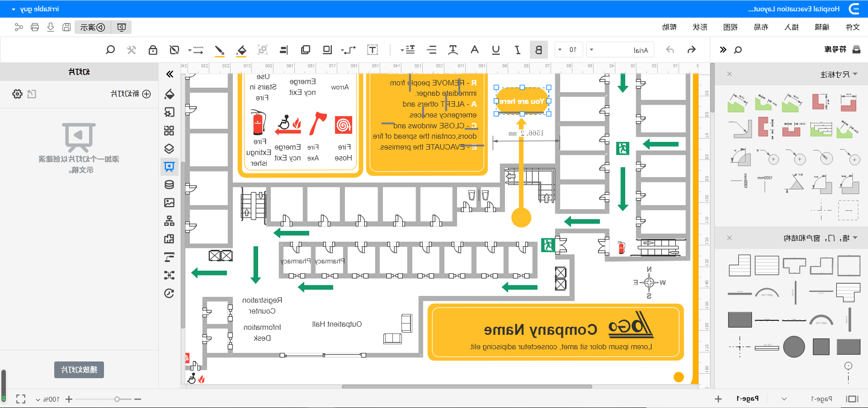Open the 文件 menu
The height and width of the screenshot is (408, 868).
tap(853, 27)
